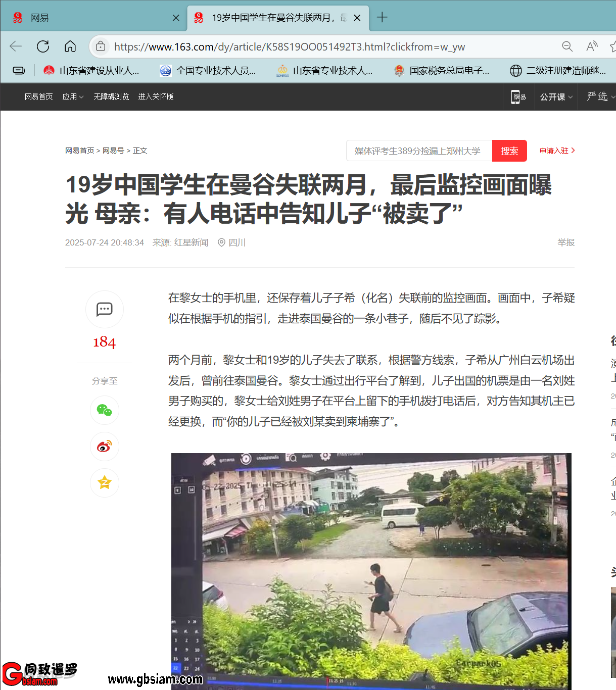The width and height of the screenshot is (616, 690).
Task: Share article to WeChat
Action: coord(105,410)
